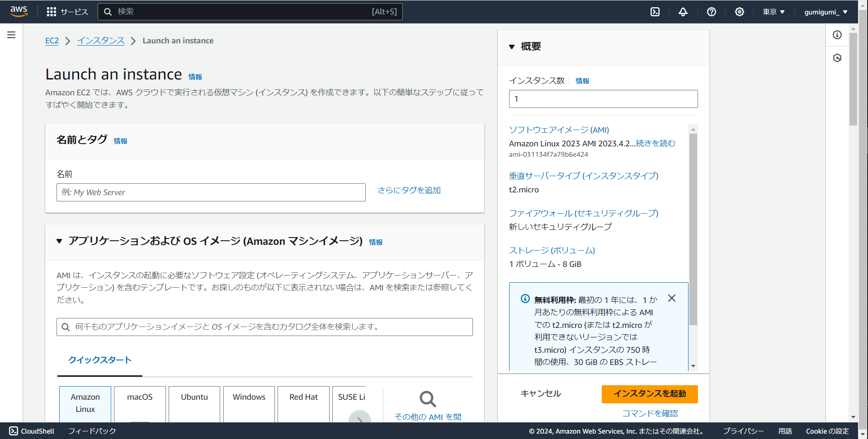This screenshot has height=439, width=868.
Task: Dismiss the 無料利用枠 notice with the X
Action: tap(671, 298)
